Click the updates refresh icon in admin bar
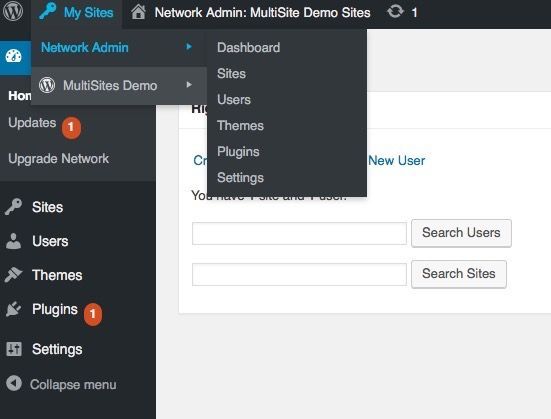Viewport: 551px width, 419px height. (x=395, y=12)
